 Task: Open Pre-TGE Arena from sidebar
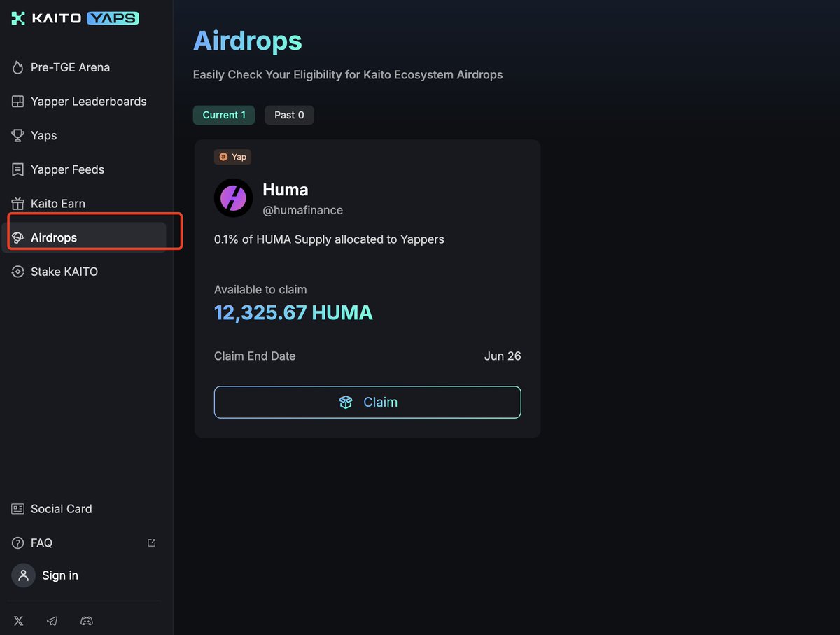(x=71, y=67)
